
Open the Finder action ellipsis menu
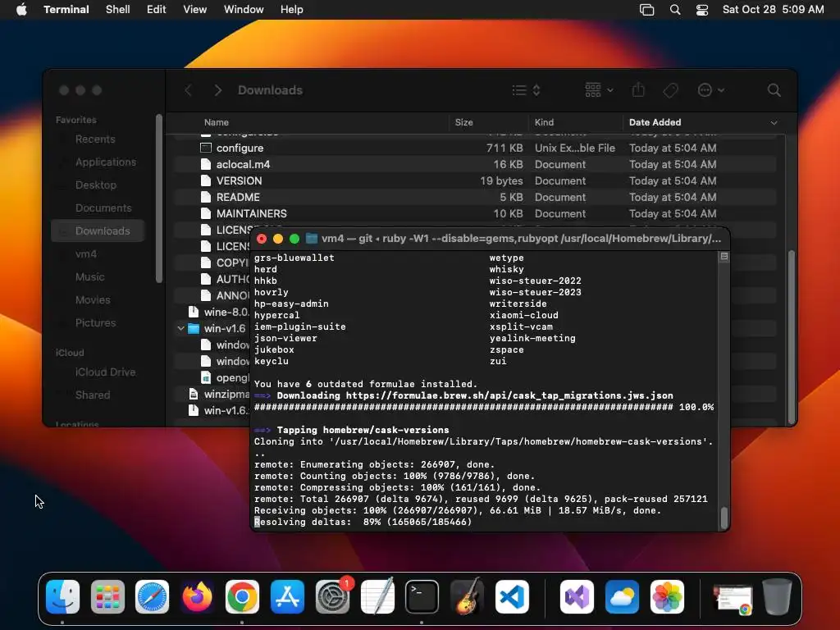tap(711, 90)
